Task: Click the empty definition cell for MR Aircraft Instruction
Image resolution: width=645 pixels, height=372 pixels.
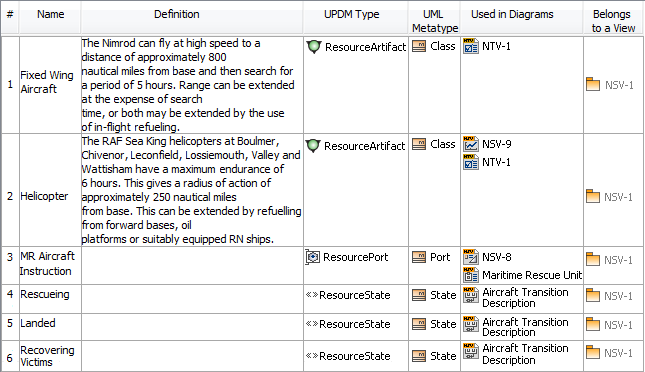Action: pyautogui.click(x=193, y=265)
